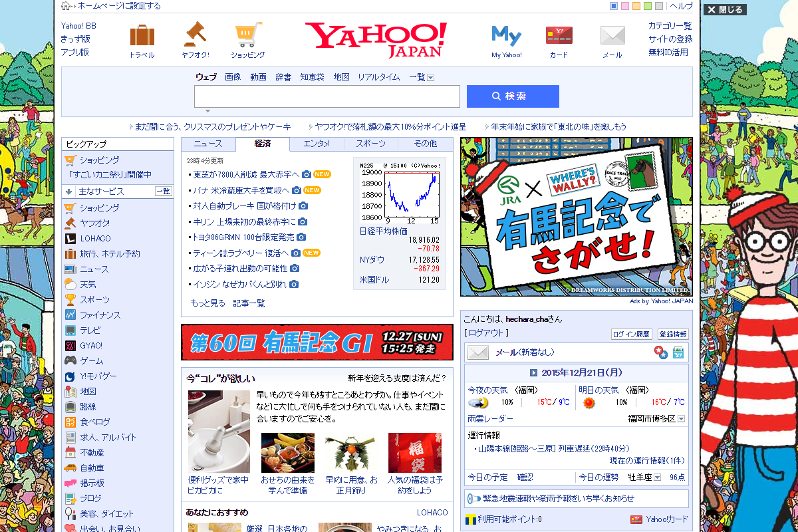This screenshot has width=798, height=532.
Task: Open the 牡羊座 zodiac sign dropdown
Action: click(658, 477)
